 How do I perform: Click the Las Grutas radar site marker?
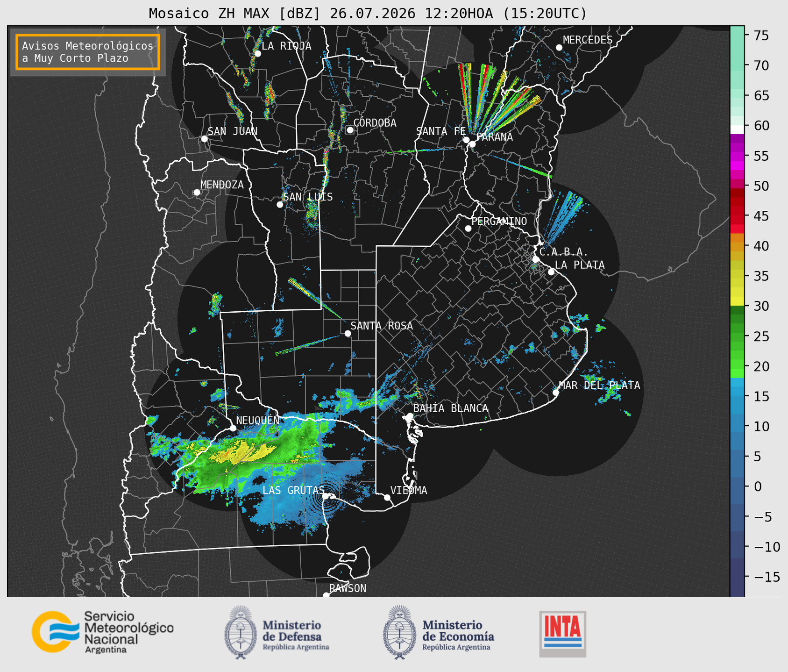tap(326, 496)
